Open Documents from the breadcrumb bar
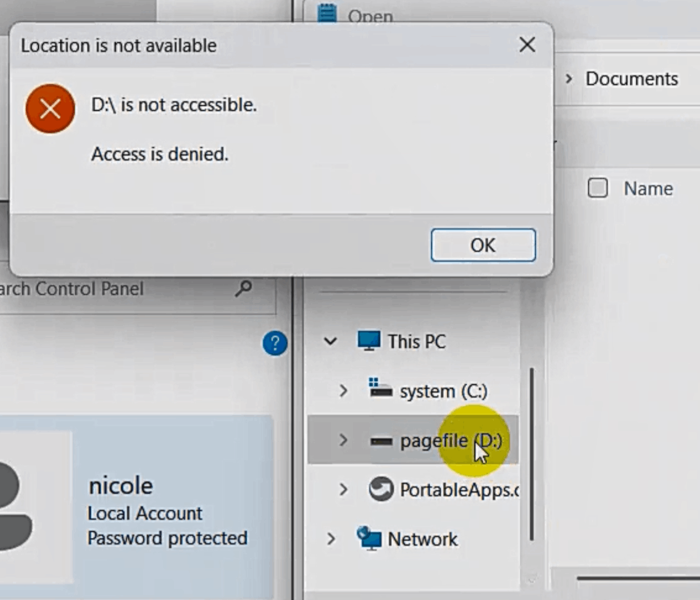The height and width of the screenshot is (600, 700). (x=631, y=78)
